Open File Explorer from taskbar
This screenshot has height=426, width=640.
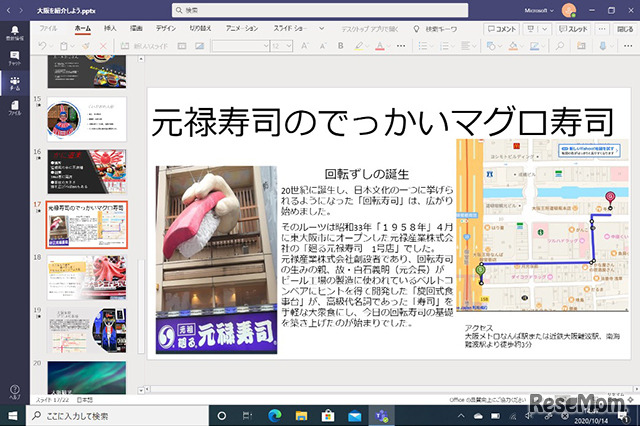click(x=301, y=416)
